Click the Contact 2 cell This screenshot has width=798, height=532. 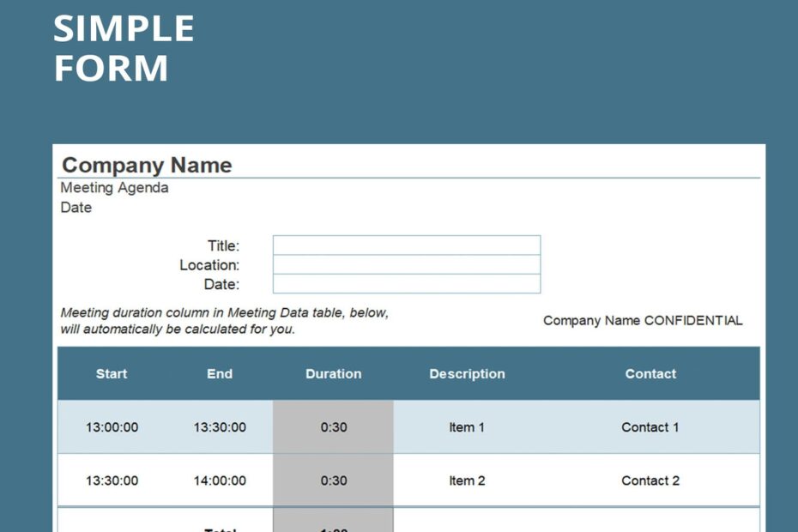click(650, 481)
